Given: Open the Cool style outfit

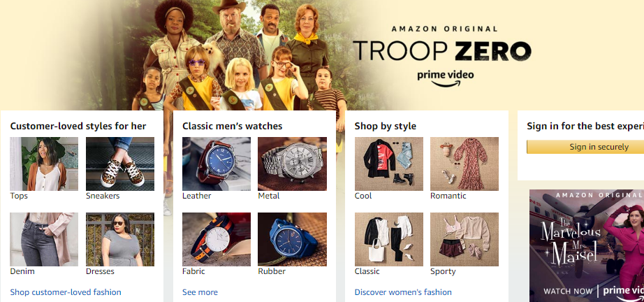Looking at the screenshot, I should click(389, 164).
